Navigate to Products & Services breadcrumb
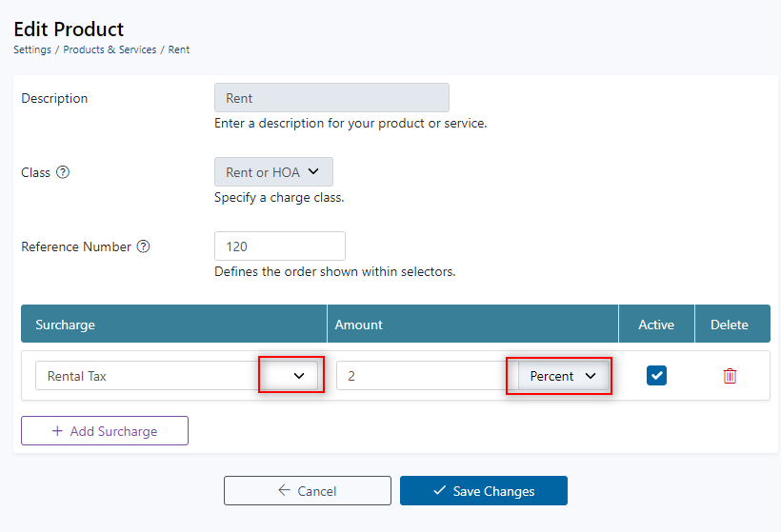 110,49
